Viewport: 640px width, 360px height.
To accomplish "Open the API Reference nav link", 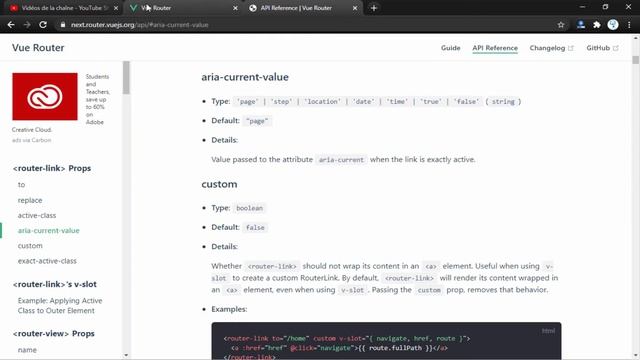I will pyautogui.click(x=495, y=48).
